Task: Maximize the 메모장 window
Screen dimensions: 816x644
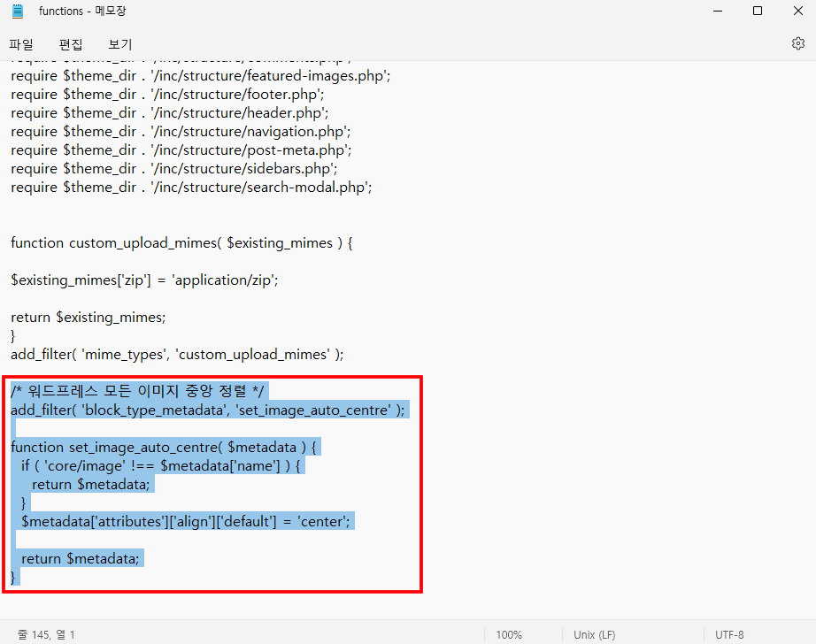Action: point(757,11)
